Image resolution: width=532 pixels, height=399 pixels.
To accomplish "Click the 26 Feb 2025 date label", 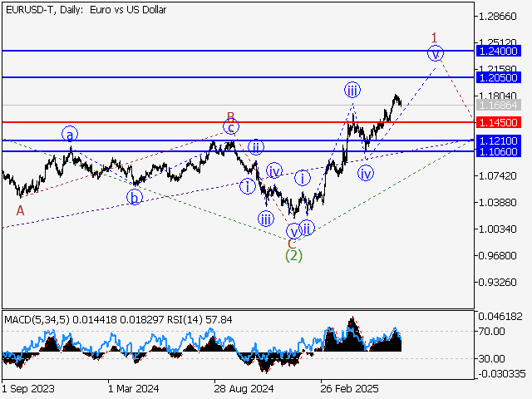I will coord(346,388).
